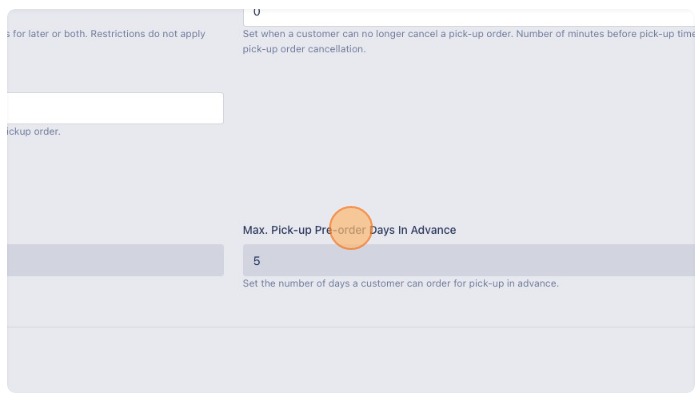Click the "Max. Pick-up Pre-order Days In Advance" label

point(350,230)
